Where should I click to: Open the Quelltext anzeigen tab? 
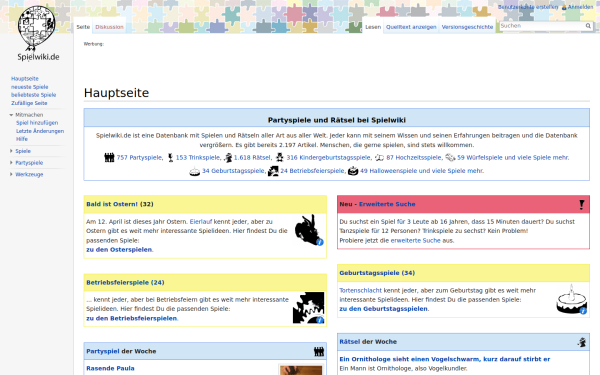pyautogui.click(x=411, y=27)
